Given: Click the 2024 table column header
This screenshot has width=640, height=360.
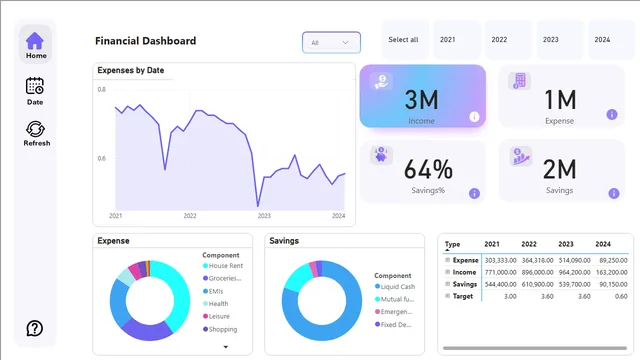Looking at the screenshot, I should [603, 244].
